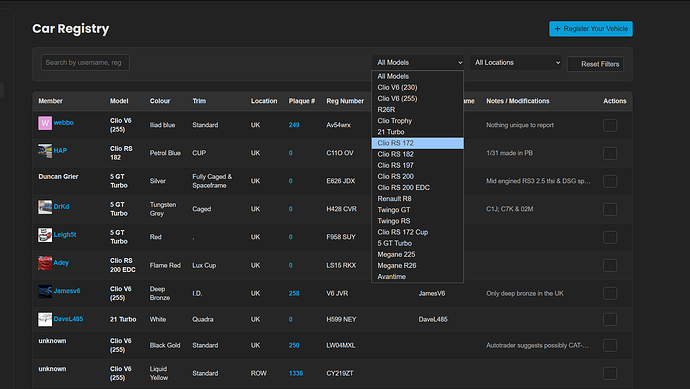Click the Plaque # column header
The width and height of the screenshot is (690, 389).
(x=302, y=101)
